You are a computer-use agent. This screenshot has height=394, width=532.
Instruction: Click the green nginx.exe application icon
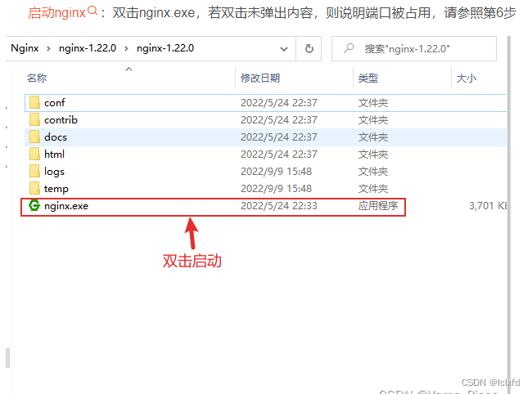(x=34, y=205)
